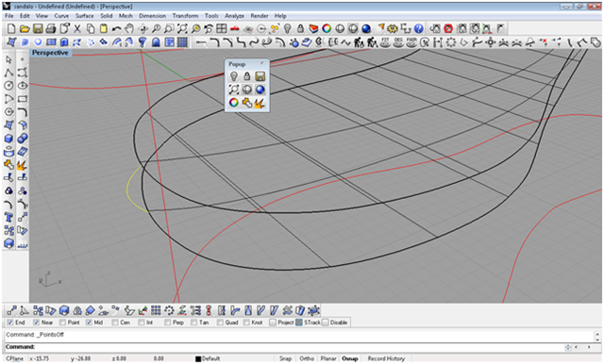604x364 pixels.
Task: Click Record History in the status bar
Action: (386, 358)
